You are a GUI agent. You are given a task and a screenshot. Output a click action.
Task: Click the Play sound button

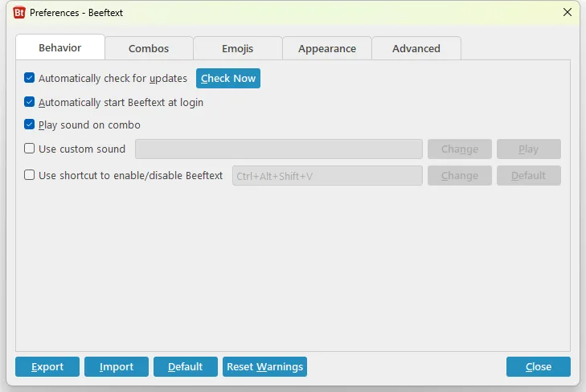coord(528,149)
